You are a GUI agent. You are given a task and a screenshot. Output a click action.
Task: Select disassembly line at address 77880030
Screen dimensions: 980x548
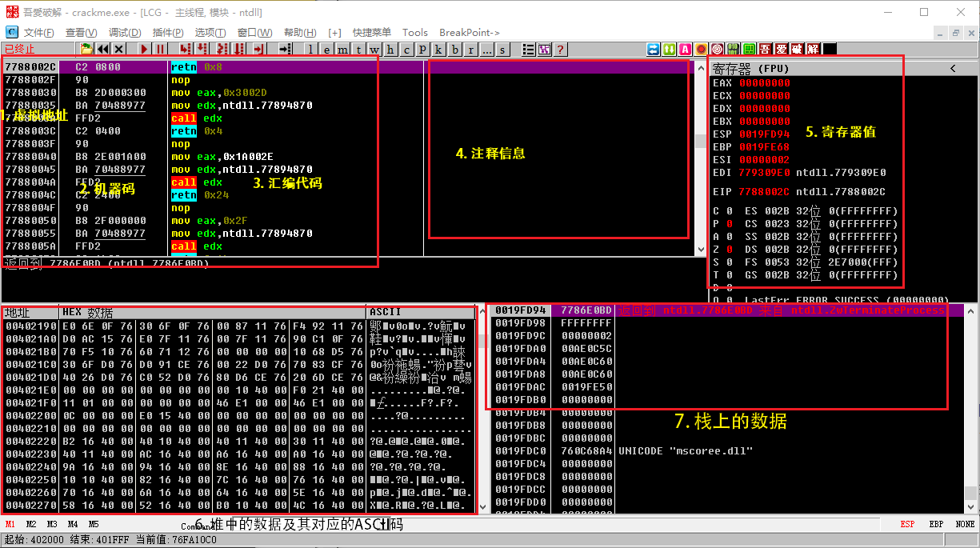pyautogui.click(x=348, y=93)
